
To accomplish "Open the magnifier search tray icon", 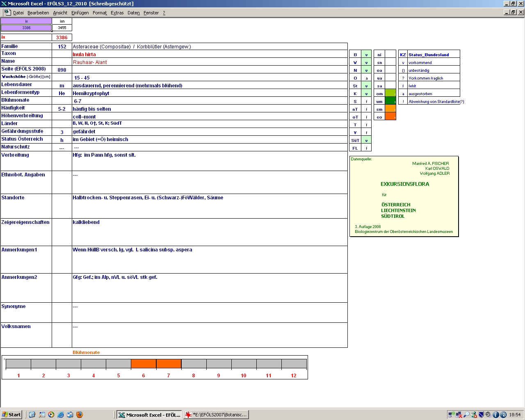I will pyautogui.click(x=466, y=415).
